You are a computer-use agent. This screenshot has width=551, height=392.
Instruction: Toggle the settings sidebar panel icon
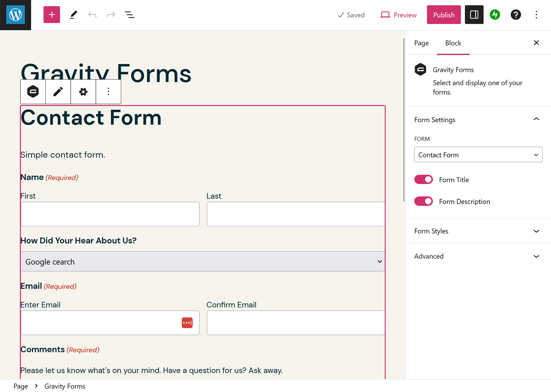474,15
